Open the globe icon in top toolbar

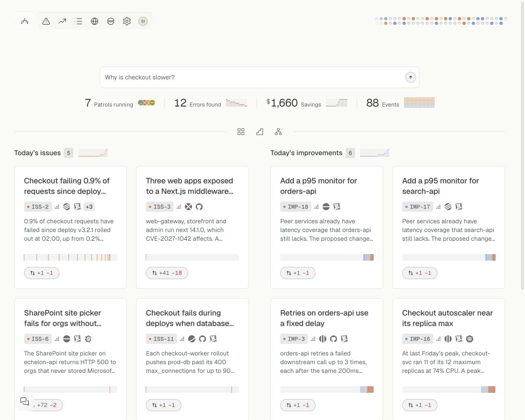click(x=94, y=22)
